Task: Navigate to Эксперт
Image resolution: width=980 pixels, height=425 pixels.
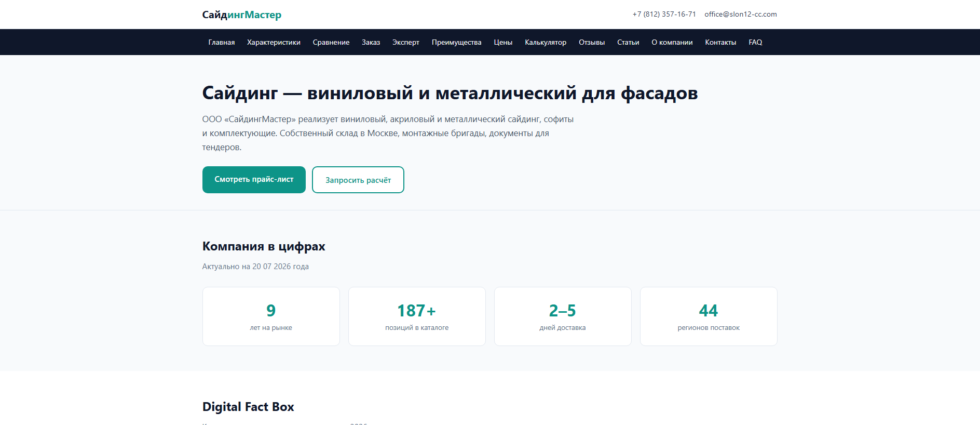Action: pyautogui.click(x=405, y=42)
